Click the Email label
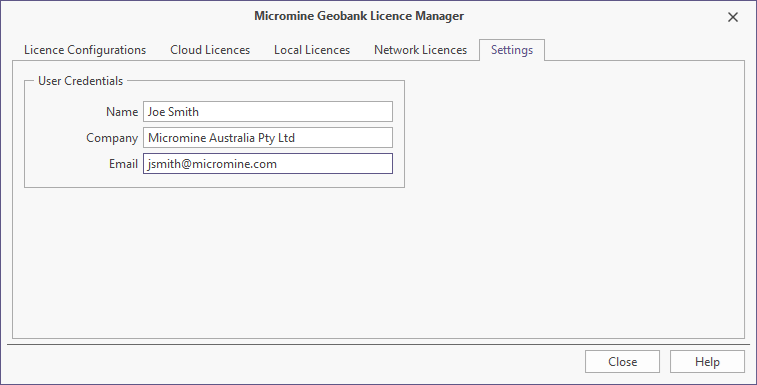 tap(124, 164)
